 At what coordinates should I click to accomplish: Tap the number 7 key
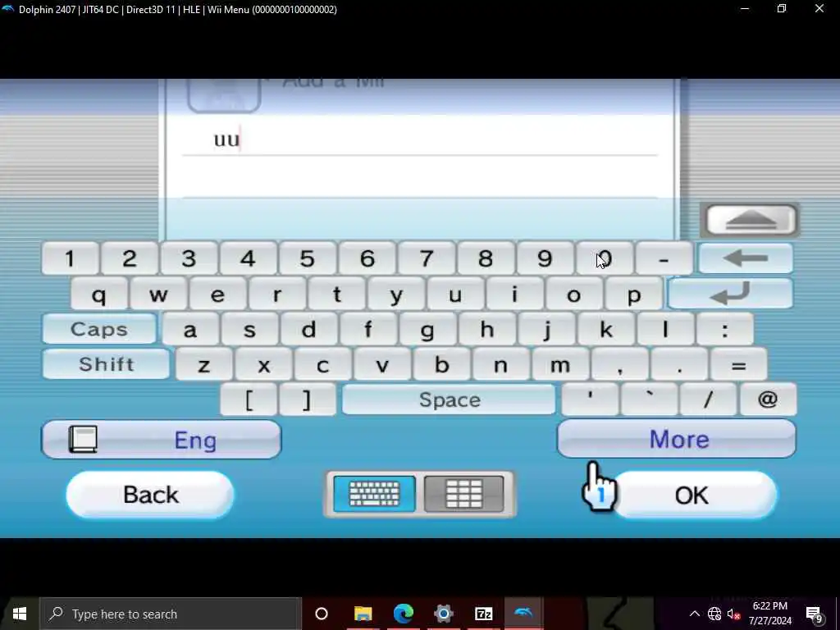coord(427,258)
